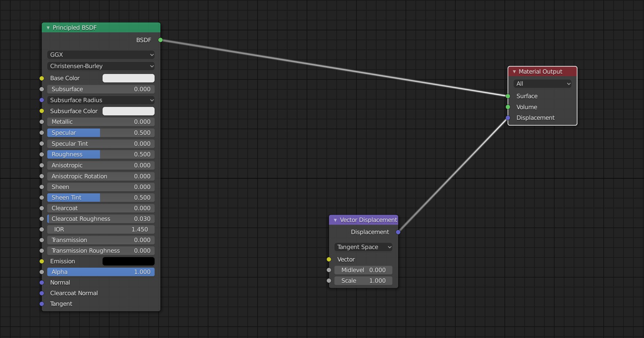644x338 pixels.
Task: Click the Clearcoat Normal label
Action: 74,293
